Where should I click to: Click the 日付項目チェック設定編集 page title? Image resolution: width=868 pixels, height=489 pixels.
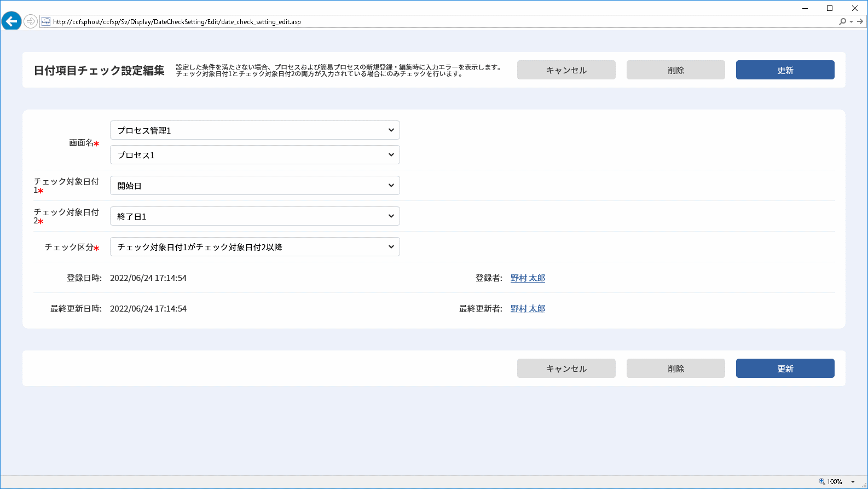(x=99, y=71)
